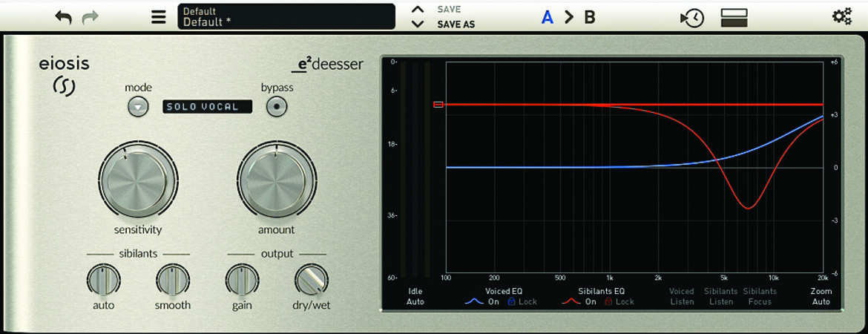Toggle the bypass button
Screen dimensions: 868x334
277,106
